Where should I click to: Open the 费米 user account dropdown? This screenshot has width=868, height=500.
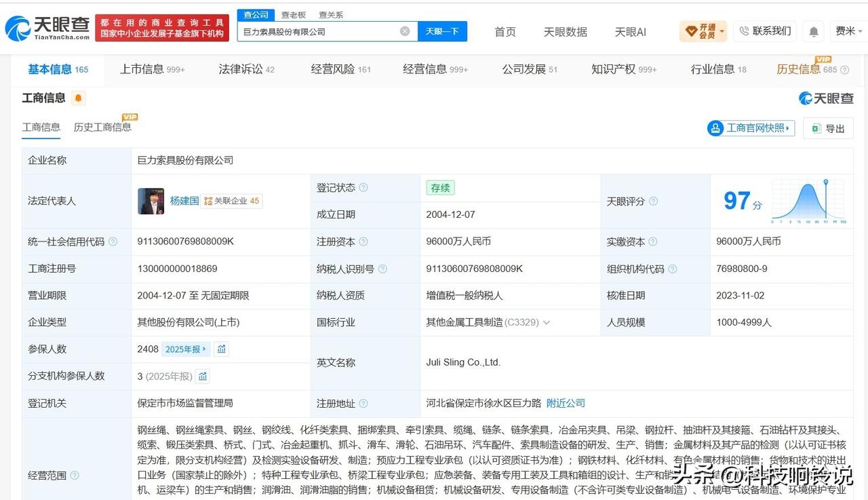coord(849,31)
